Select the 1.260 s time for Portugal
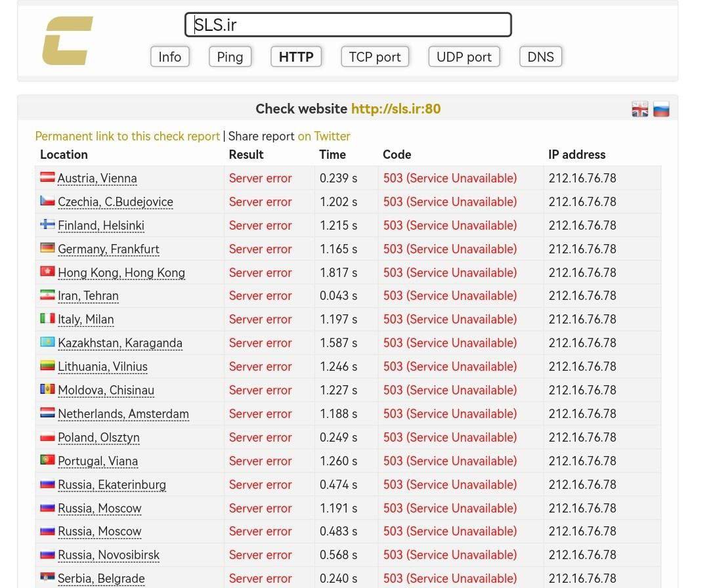709x588 pixels. (338, 461)
